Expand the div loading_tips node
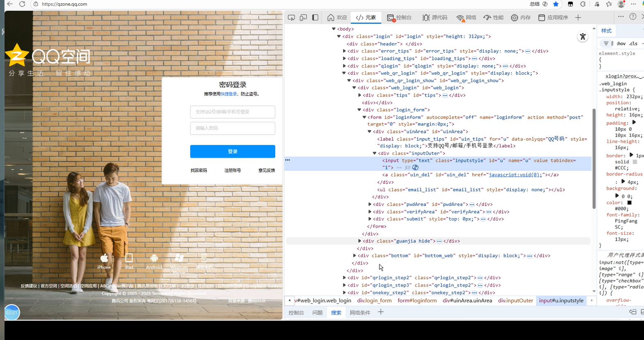Screen dimensions: 644x340 coord(344,59)
